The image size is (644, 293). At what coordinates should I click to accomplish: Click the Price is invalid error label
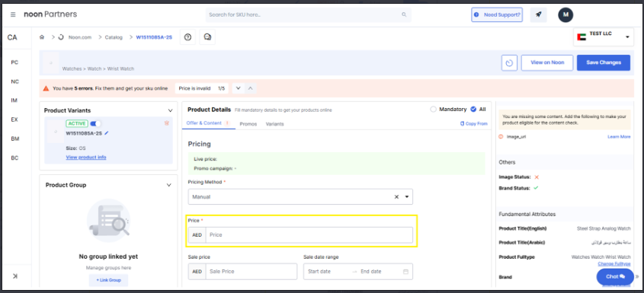pos(195,88)
